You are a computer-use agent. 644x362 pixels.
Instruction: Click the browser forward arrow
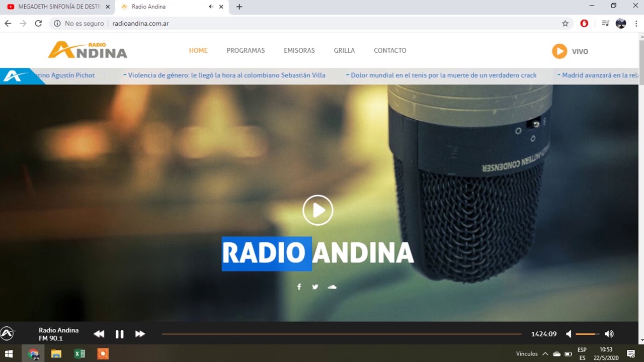23,23
